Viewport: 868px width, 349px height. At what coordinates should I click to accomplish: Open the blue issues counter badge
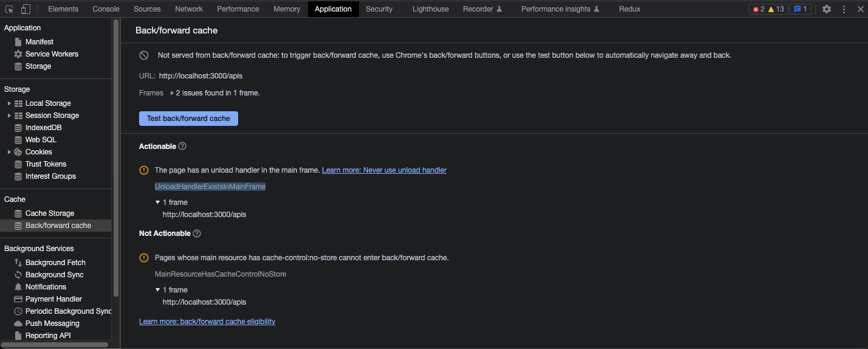click(801, 9)
